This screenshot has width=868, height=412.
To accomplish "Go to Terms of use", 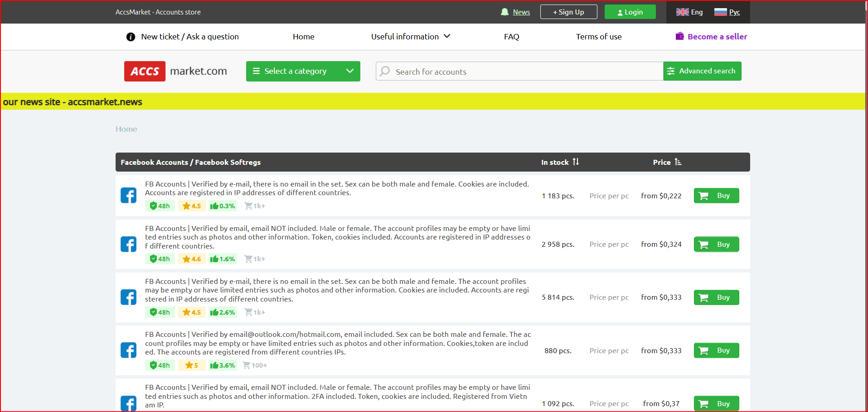I will click(x=598, y=37).
